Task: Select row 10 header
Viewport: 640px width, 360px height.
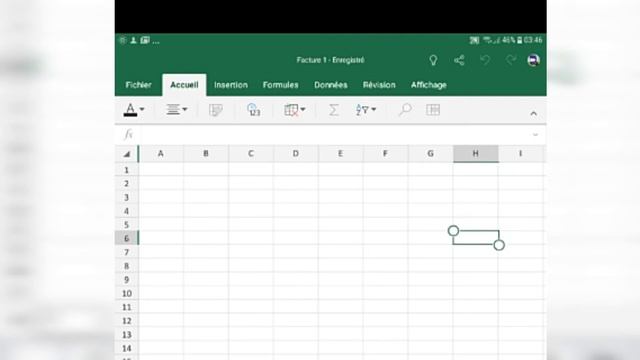Action: [127, 293]
